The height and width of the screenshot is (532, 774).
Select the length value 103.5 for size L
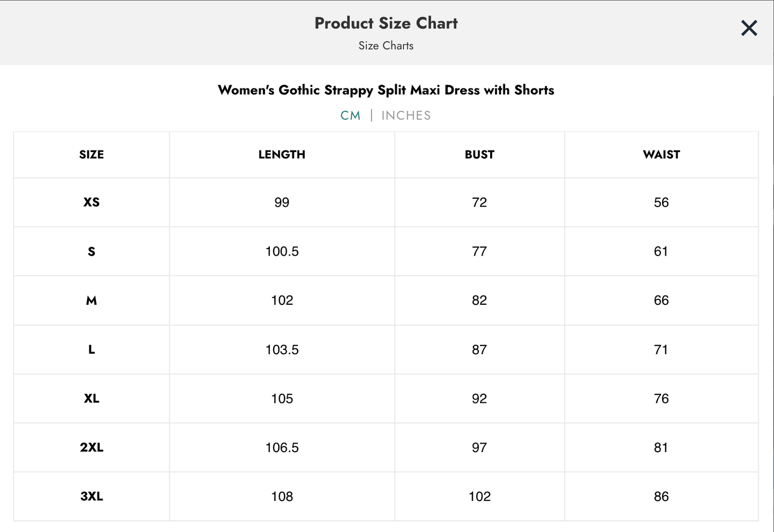[282, 349]
